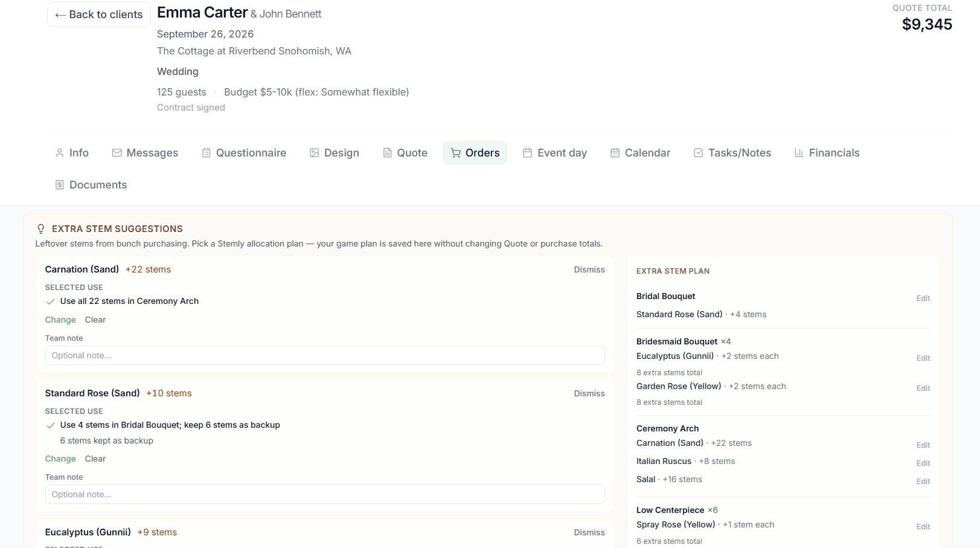Screen dimensions: 980x548
Task: Click the Orders shopping cart icon
Action: [456, 153]
